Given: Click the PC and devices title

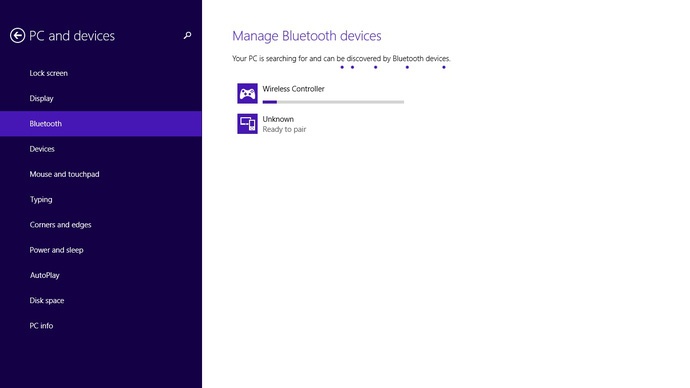Looking at the screenshot, I should 72,36.
